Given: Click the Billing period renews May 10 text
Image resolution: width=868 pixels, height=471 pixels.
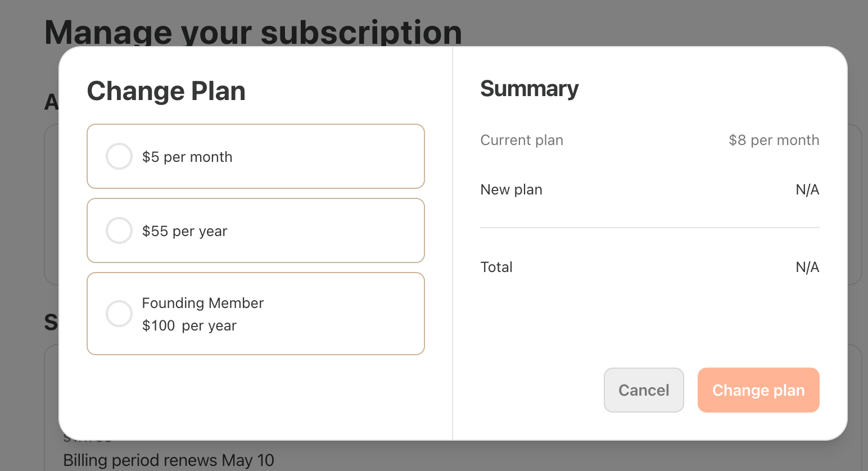Looking at the screenshot, I should (169, 460).
